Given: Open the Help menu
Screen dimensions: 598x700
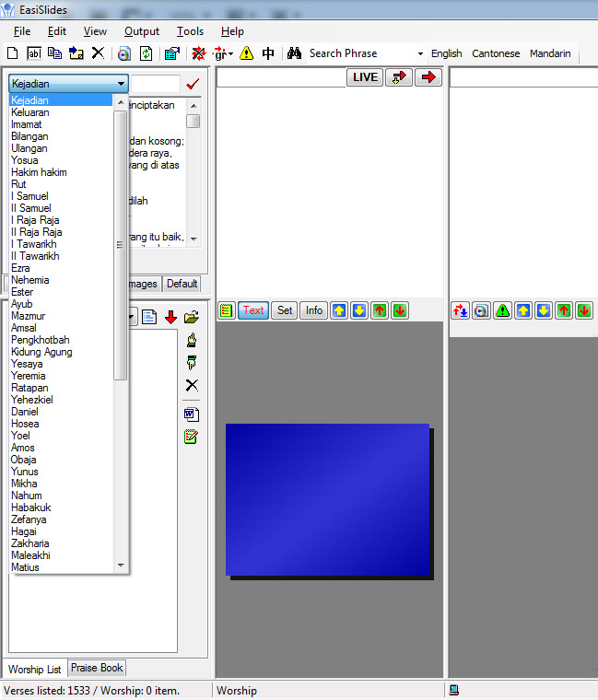Looking at the screenshot, I should tap(232, 31).
